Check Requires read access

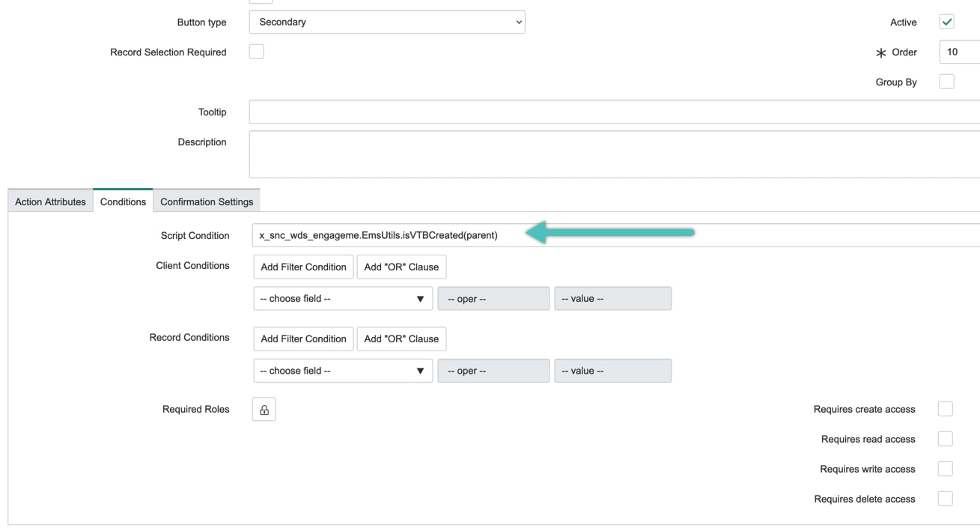(945, 439)
